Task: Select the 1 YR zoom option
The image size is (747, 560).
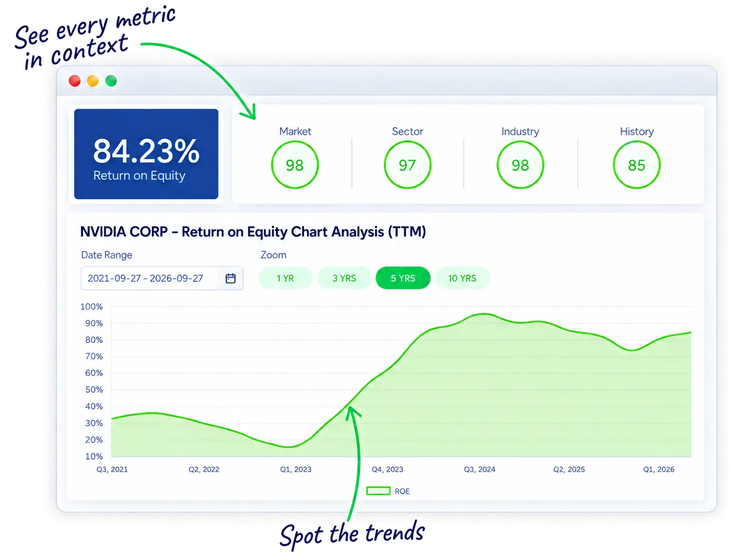Action: point(285,278)
